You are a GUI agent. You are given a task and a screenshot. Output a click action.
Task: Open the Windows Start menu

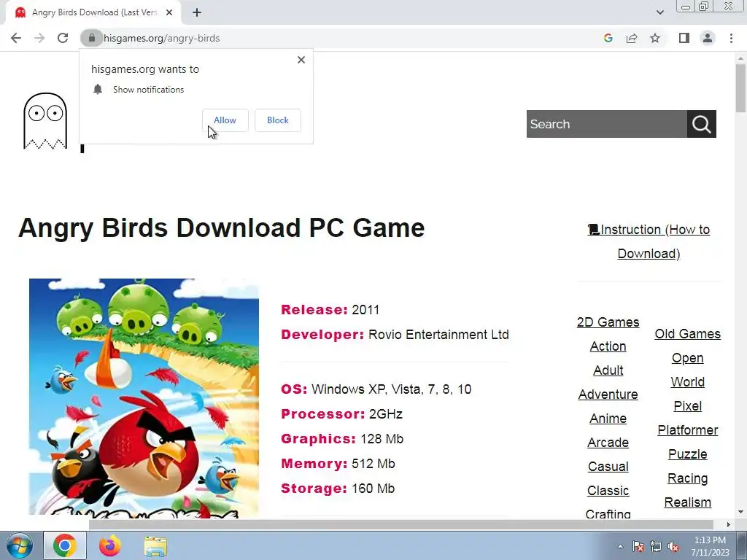(19, 545)
